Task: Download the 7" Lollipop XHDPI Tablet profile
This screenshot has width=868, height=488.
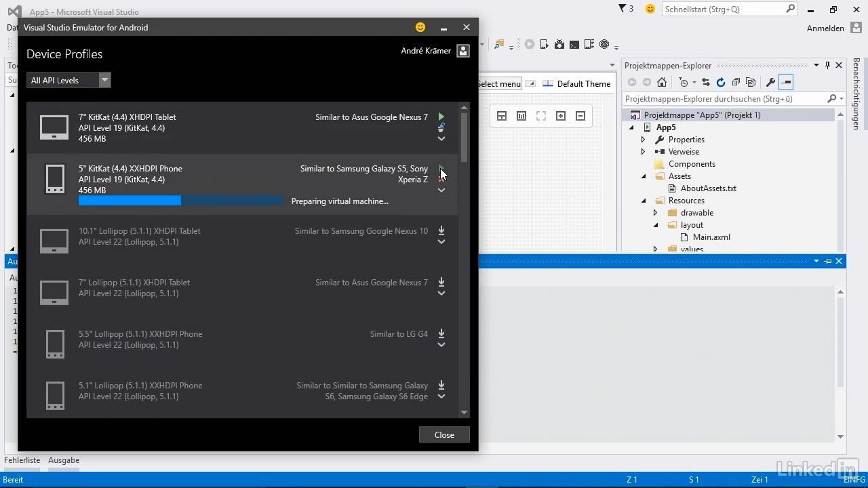Action: click(x=441, y=282)
